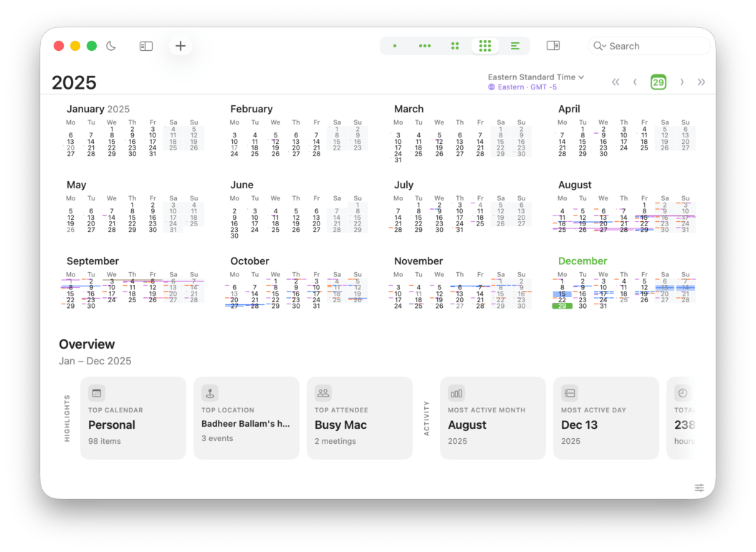Open view options sliders icon at bottom right
Screen dimensions: 756x552
click(699, 488)
